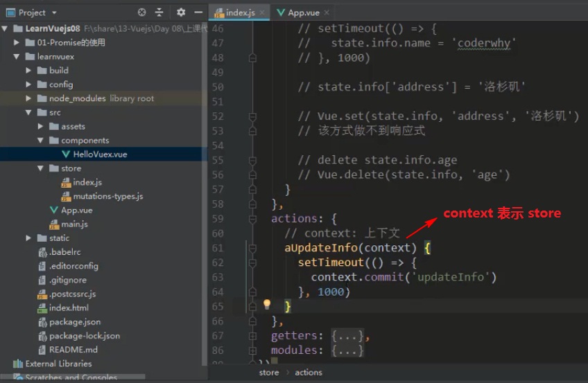Click line number 63 in gutter
Image resolution: width=588 pixels, height=383 pixels.
[x=218, y=277]
